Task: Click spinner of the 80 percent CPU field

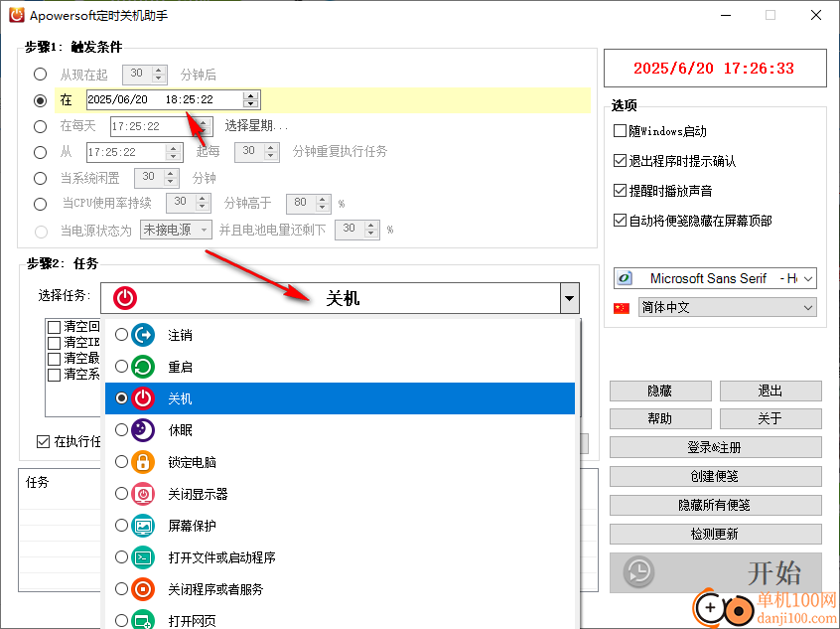Action: [323, 204]
